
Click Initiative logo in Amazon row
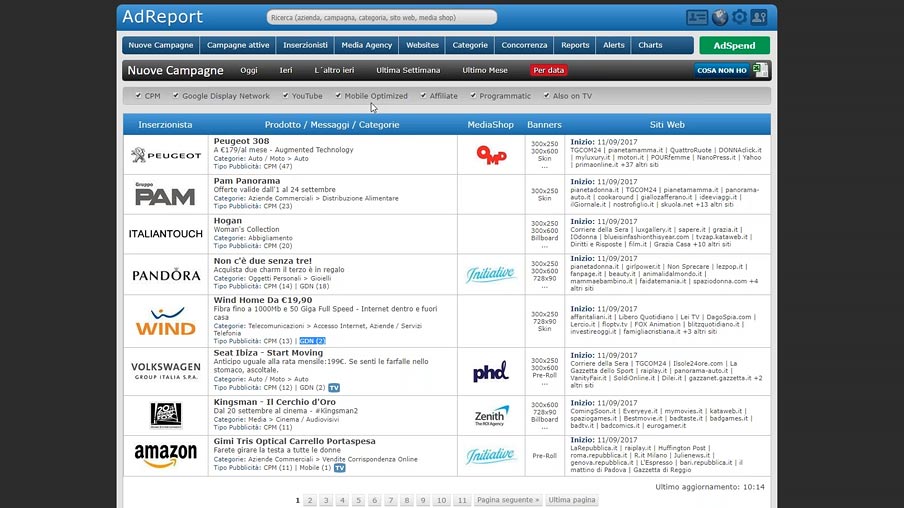click(x=491, y=456)
